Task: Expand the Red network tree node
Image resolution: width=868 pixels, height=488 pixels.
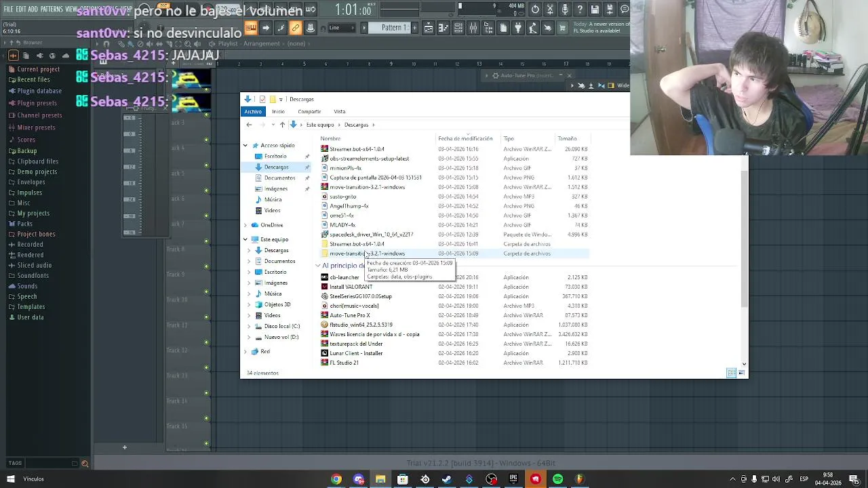Action: point(245,352)
